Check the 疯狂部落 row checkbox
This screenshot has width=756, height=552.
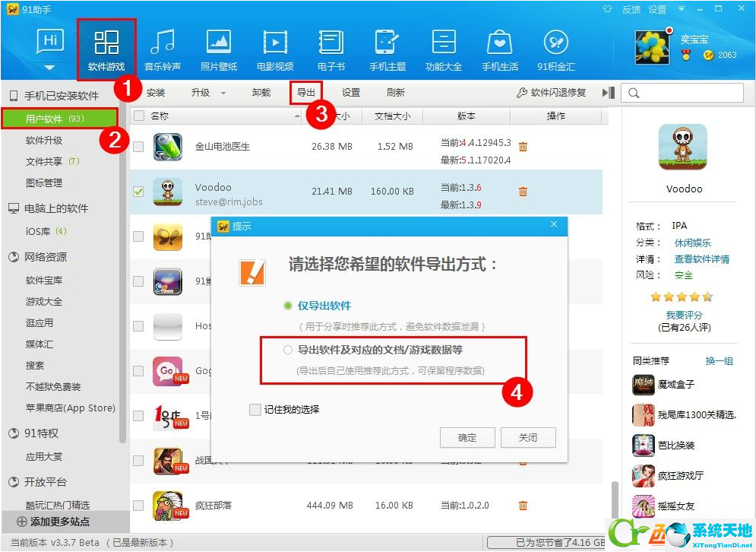click(x=138, y=505)
